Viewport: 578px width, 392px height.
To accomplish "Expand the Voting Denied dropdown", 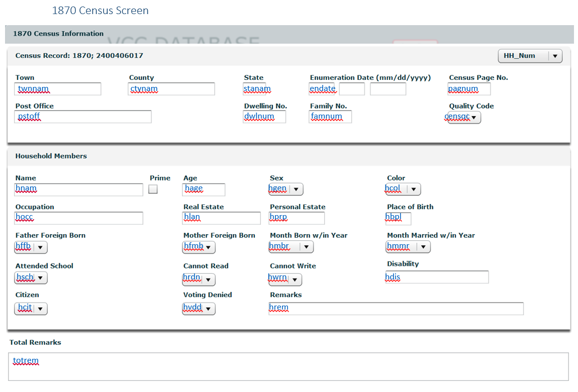I will (x=199, y=309).
